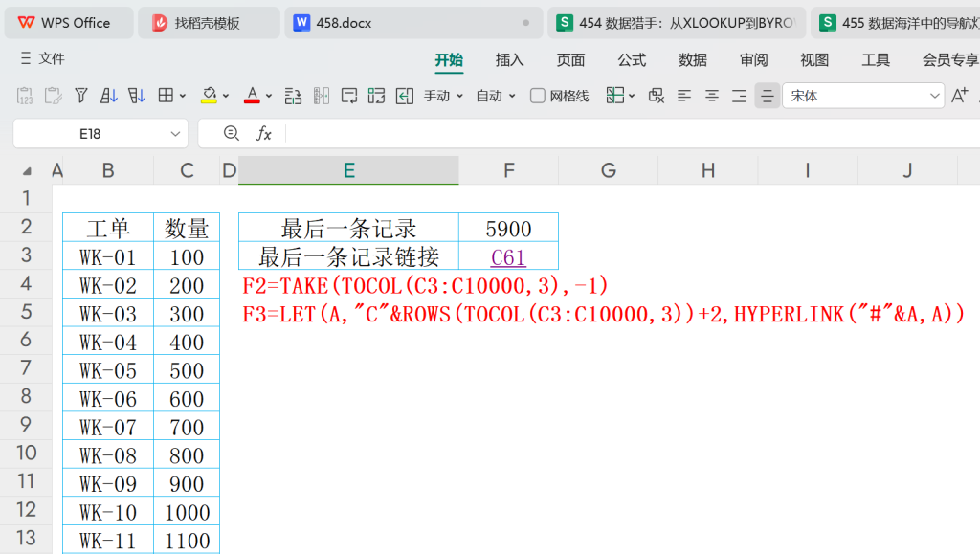Switch to the 视图 ribbon tab
Viewport: 980px width, 554px height.
814,60
